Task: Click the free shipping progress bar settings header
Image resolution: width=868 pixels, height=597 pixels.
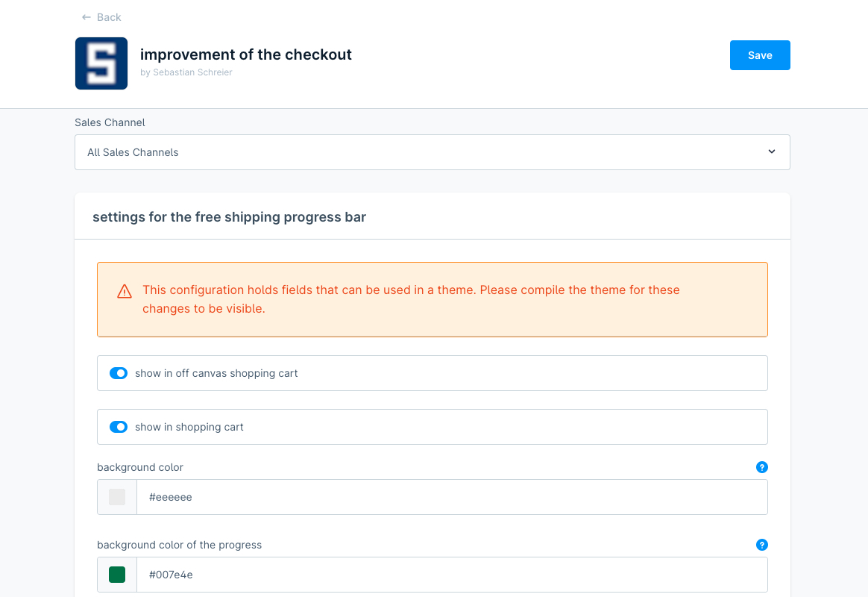Action: [229, 217]
